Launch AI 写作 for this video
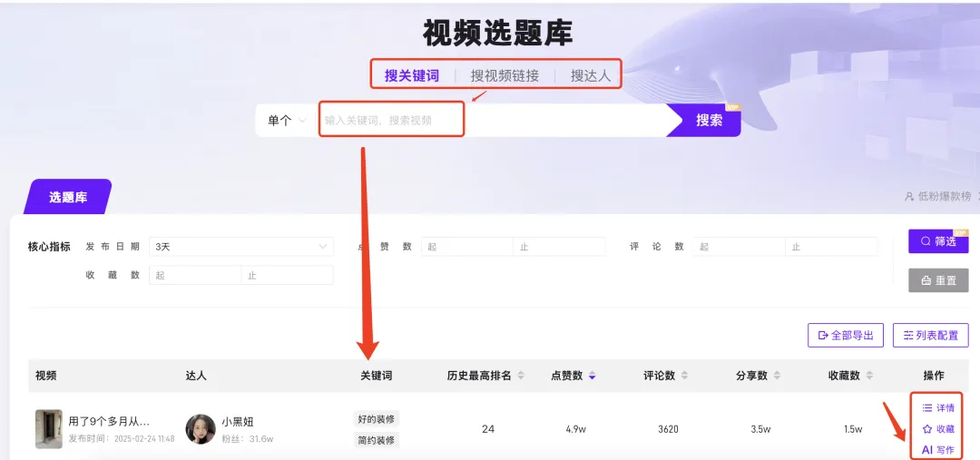Viewport: 980px width, 460px height. click(937, 449)
